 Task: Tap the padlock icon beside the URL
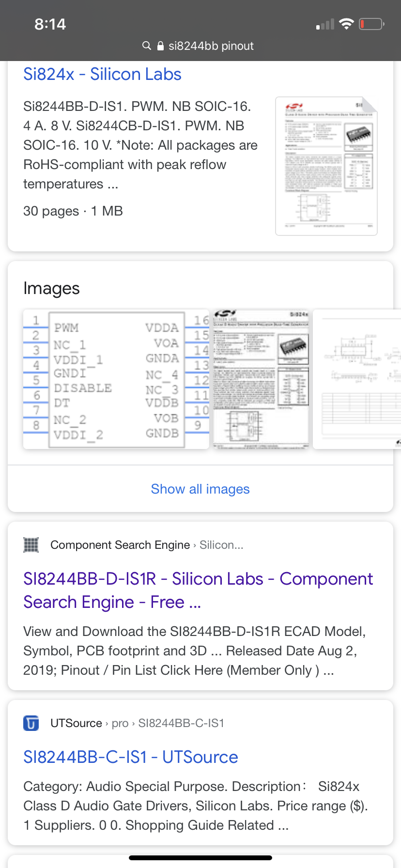click(161, 46)
